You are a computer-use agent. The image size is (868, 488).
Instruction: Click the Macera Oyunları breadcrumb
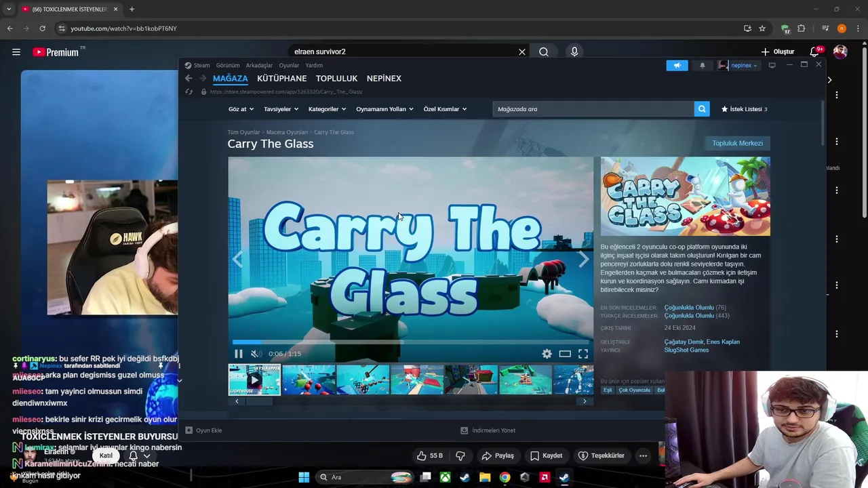pos(287,132)
